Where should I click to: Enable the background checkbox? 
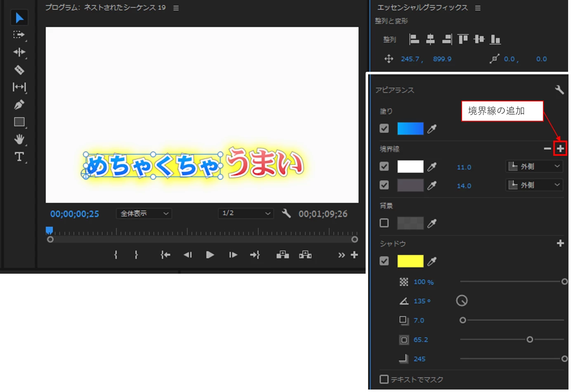click(x=384, y=223)
